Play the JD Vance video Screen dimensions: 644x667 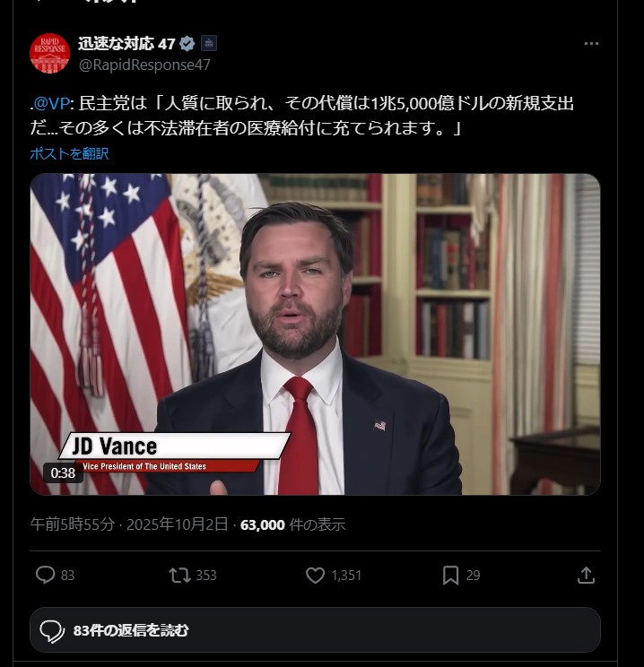click(315, 333)
